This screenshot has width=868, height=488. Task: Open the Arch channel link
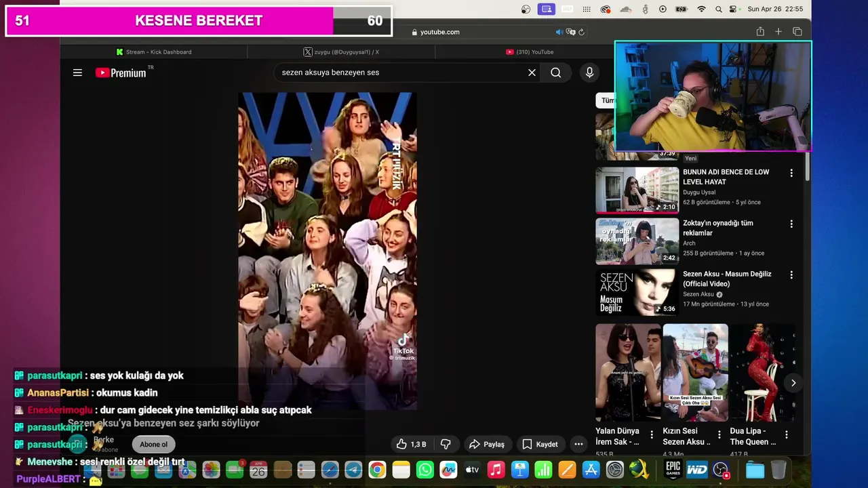(689, 243)
